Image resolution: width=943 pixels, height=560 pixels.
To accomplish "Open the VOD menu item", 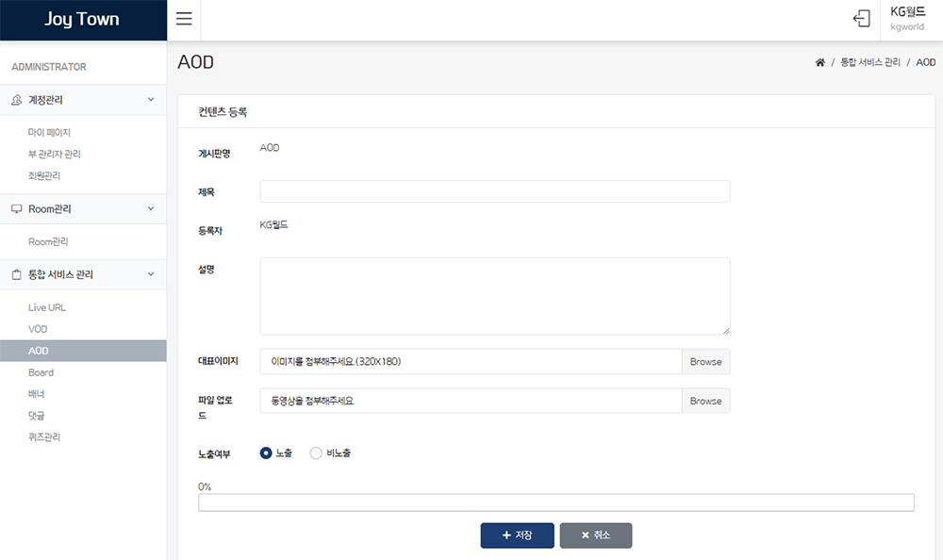I will click(38, 329).
